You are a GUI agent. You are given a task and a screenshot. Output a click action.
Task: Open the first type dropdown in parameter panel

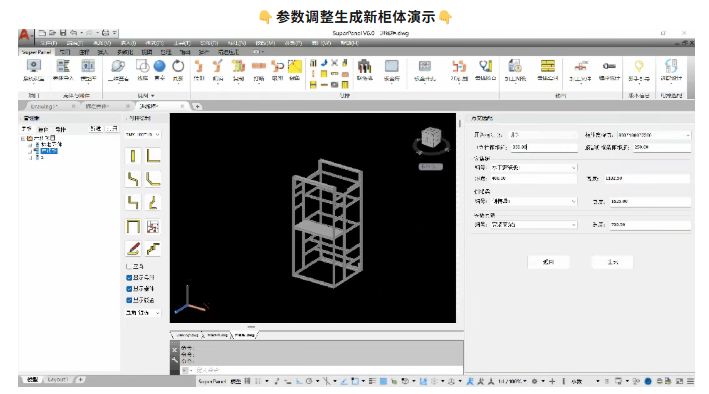click(x=534, y=167)
